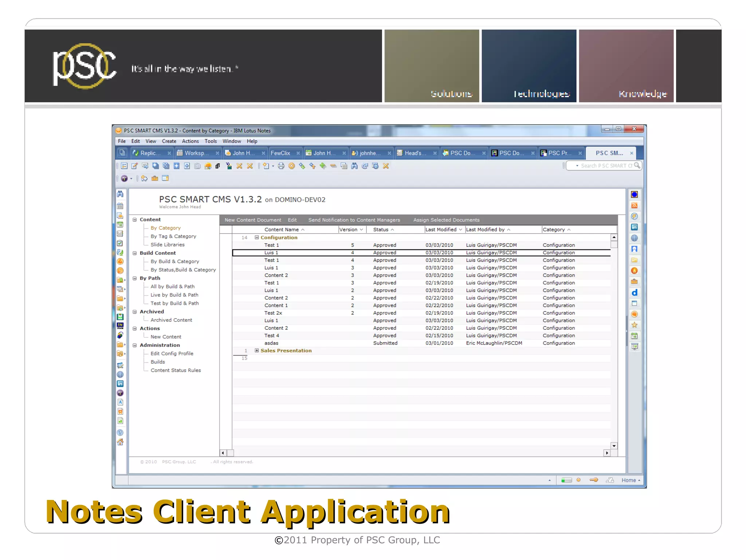746x560 pixels.
Task: Open the LinkedIn icon in left bookmark bar
Action: 120,384
